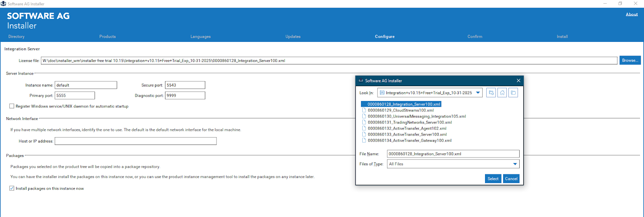Viewport: 644px width, 217px height.
Task: Select 0000860133_ActiveTransfer_Server100.xml file name
Action: click(407, 134)
